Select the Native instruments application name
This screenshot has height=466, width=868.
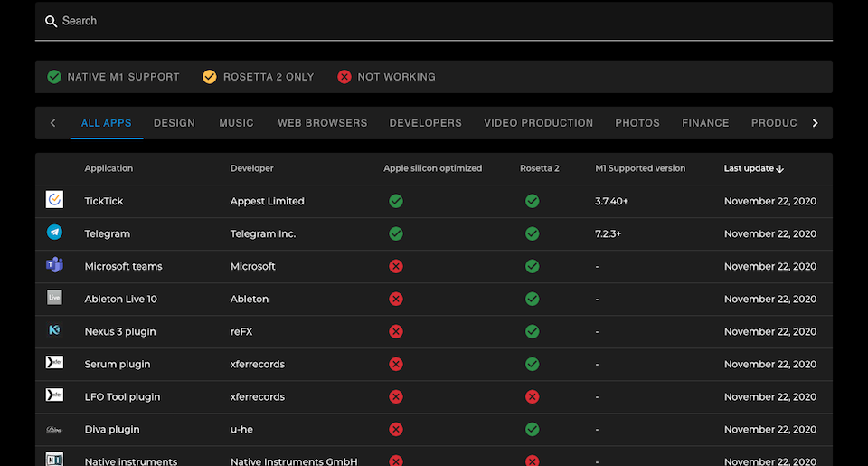[x=131, y=461]
